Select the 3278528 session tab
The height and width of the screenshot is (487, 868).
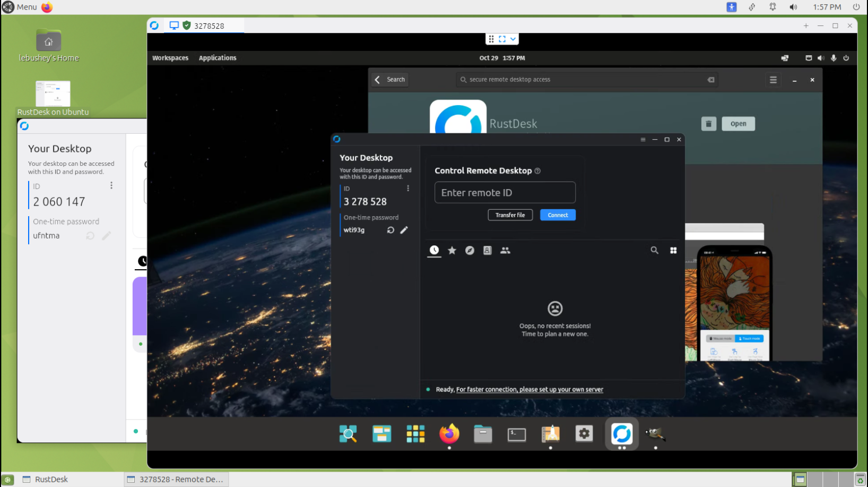pos(204,25)
